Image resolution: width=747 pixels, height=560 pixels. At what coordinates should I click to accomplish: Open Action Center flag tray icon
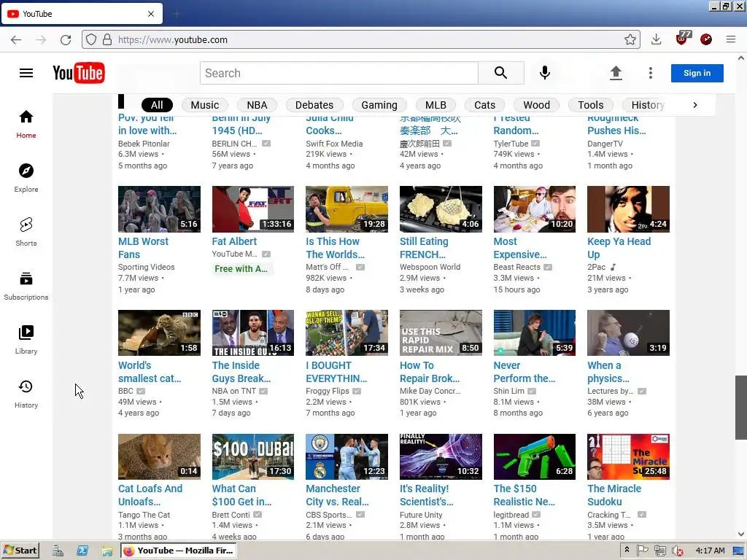coord(642,550)
